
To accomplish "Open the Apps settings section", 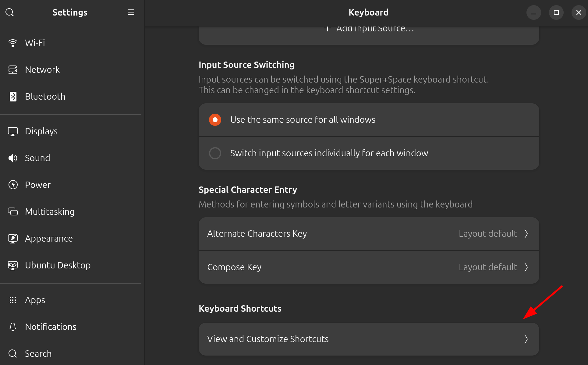I will click(35, 300).
